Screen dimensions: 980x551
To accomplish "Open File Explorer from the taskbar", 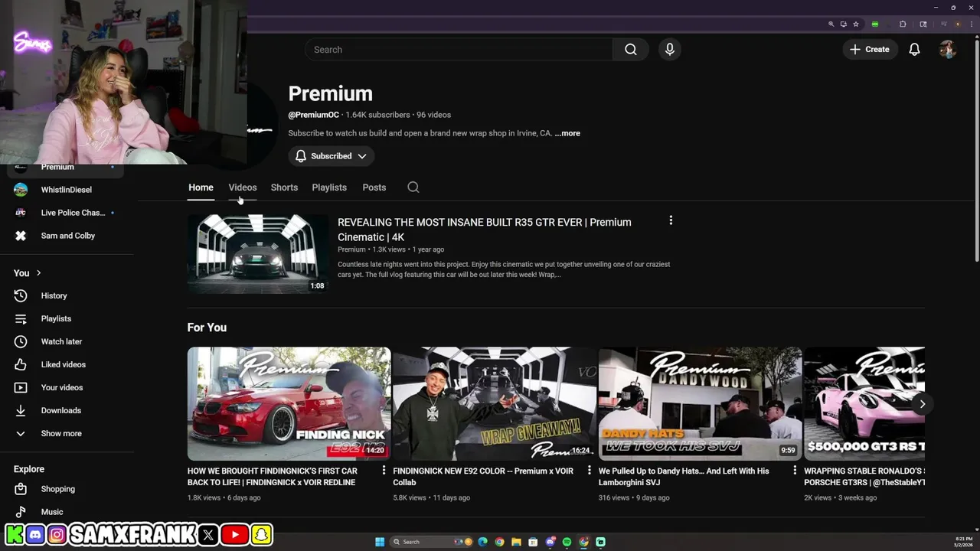I will [x=516, y=542].
